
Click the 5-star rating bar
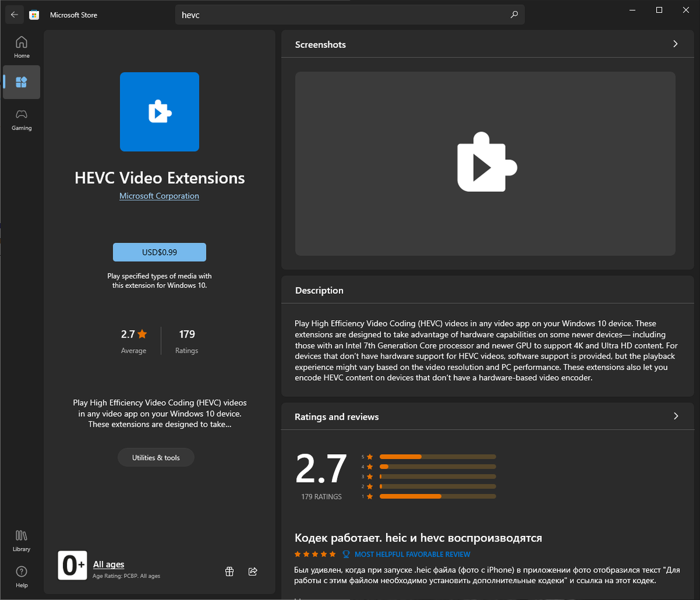coord(437,457)
